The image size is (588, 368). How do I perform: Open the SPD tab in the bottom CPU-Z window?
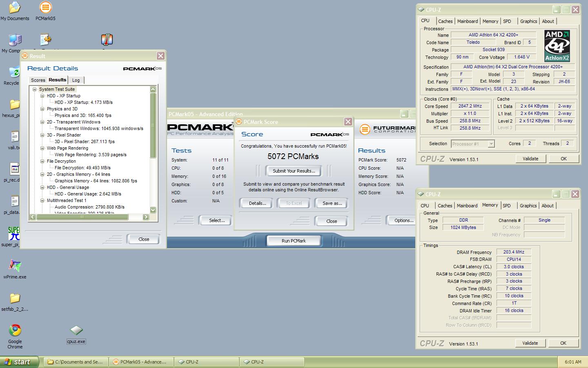[x=507, y=206]
